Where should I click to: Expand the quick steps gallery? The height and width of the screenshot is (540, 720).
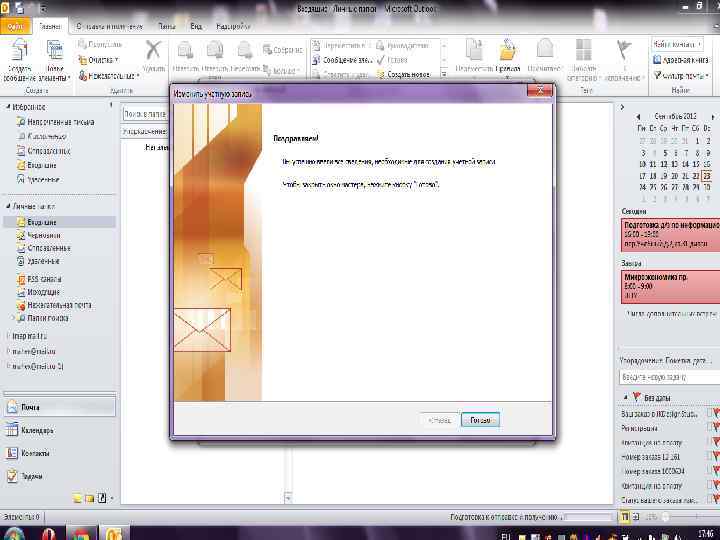[x=444, y=73]
